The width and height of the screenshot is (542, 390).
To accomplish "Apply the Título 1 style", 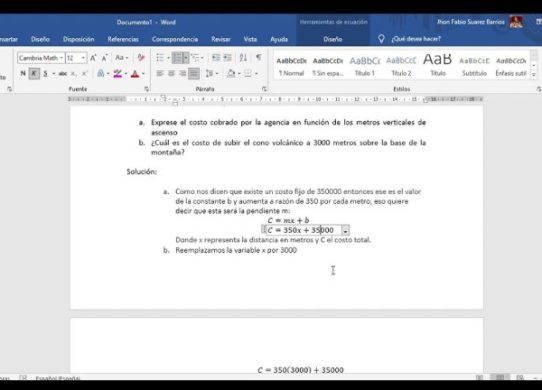I will [365, 66].
